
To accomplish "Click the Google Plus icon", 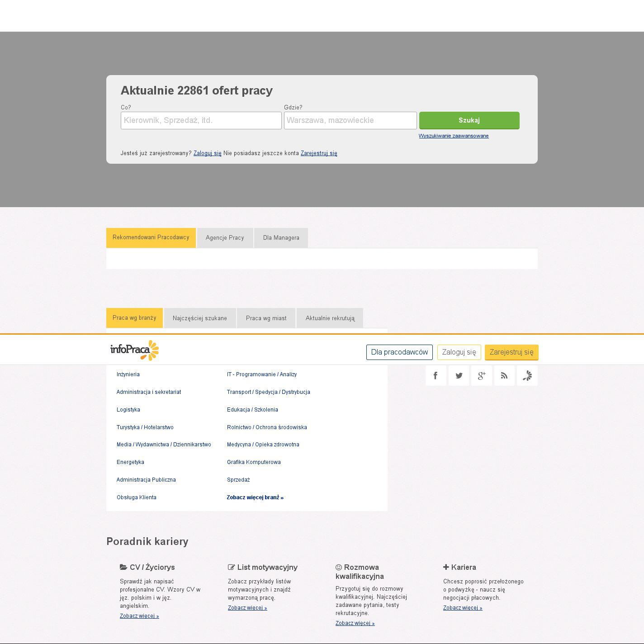I will pyautogui.click(x=481, y=376).
